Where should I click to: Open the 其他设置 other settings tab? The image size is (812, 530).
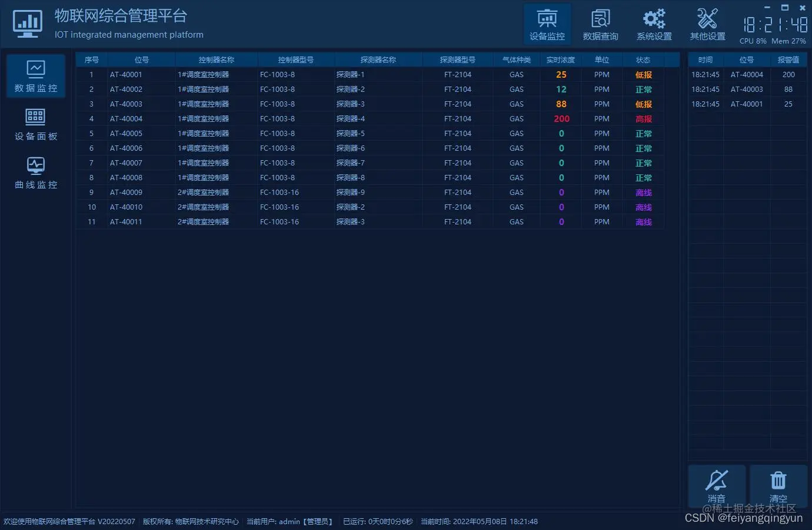(x=707, y=25)
